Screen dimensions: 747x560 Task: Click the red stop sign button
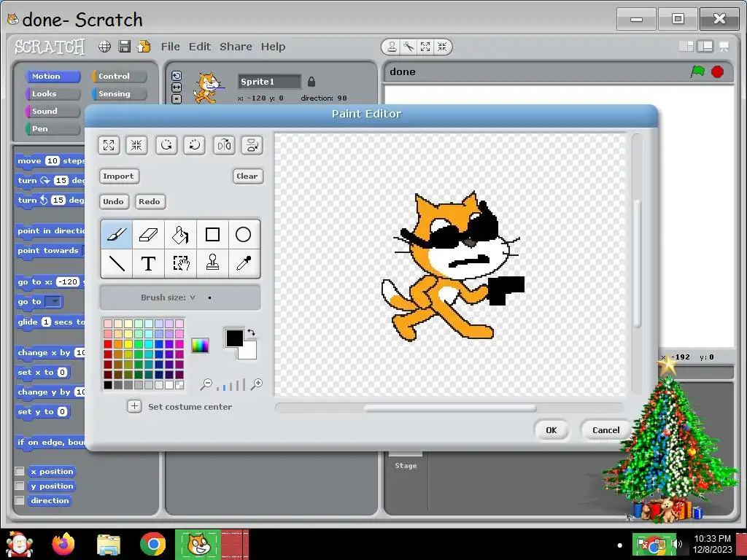coord(718,72)
